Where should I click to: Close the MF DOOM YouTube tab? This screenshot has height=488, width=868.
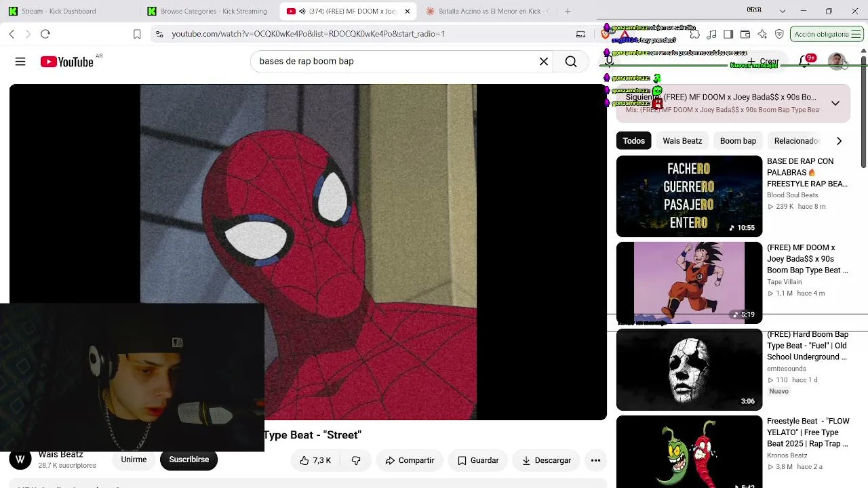[407, 11]
